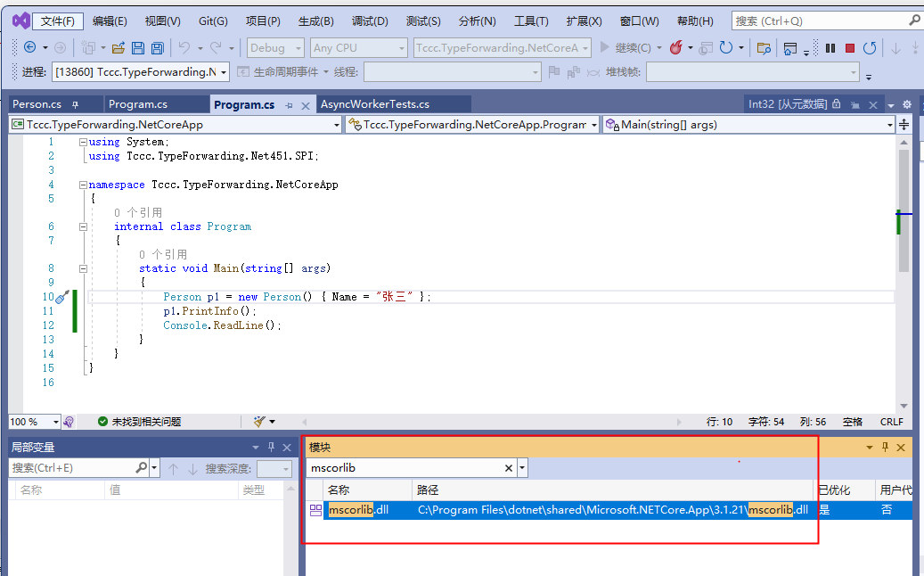
Task: Click the Visual Studio logo icon
Action: (x=21, y=21)
